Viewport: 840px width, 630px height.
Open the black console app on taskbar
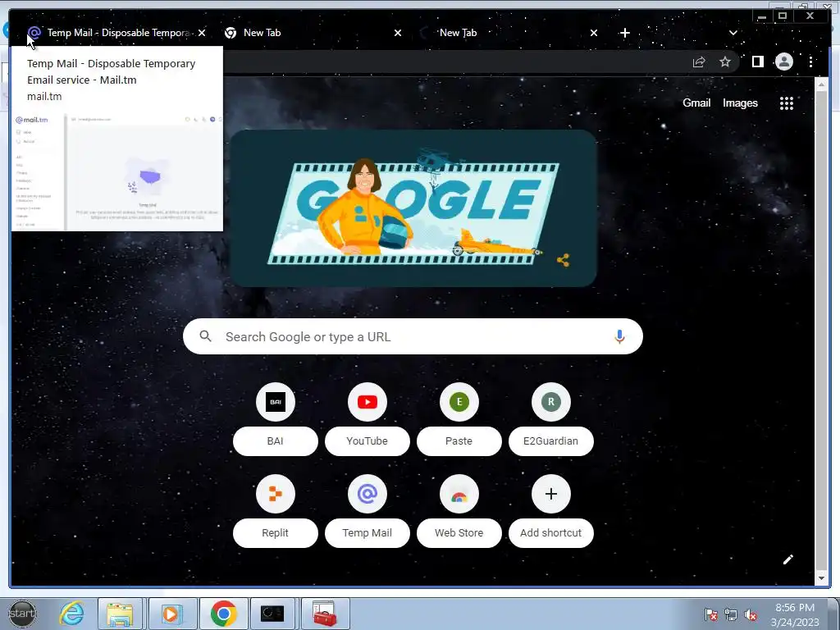[x=272, y=614]
